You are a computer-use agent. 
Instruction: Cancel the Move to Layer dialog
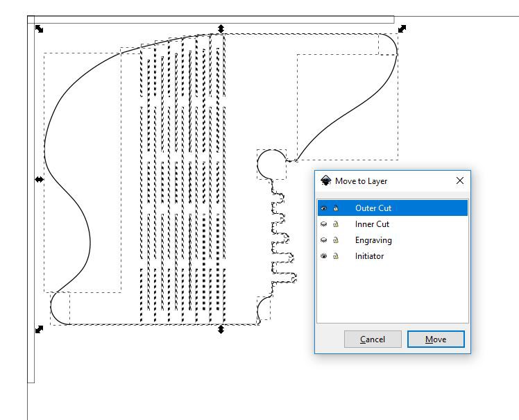[x=373, y=339]
